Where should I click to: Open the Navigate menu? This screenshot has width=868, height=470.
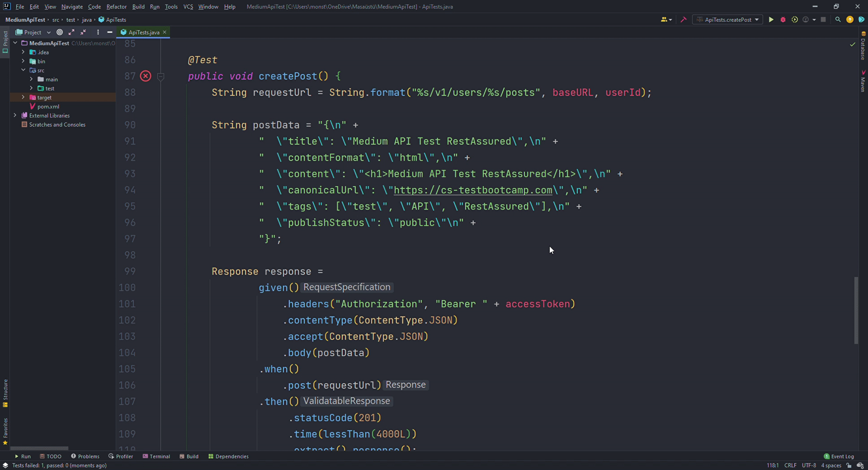click(x=72, y=6)
